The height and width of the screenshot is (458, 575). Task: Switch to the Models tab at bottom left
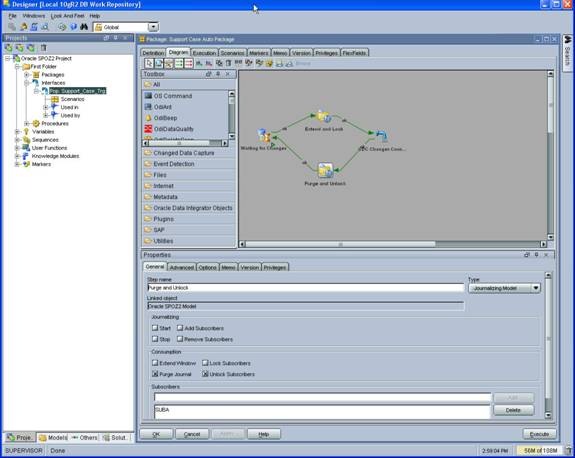[53, 437]
